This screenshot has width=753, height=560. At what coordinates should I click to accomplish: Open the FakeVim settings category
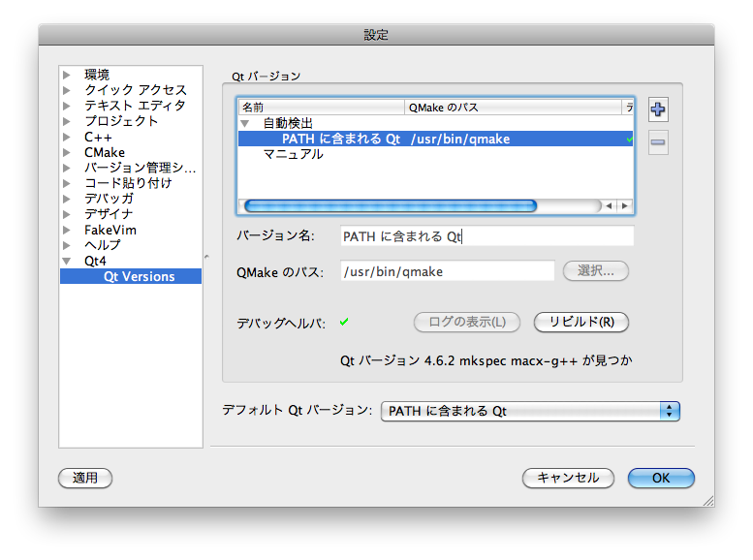[x=110, y=230]
